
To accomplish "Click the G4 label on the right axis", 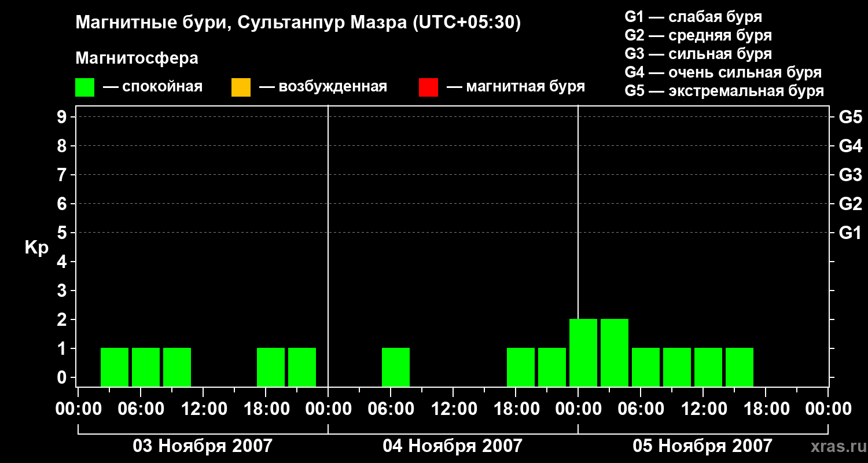I will (x=850, y=146).
